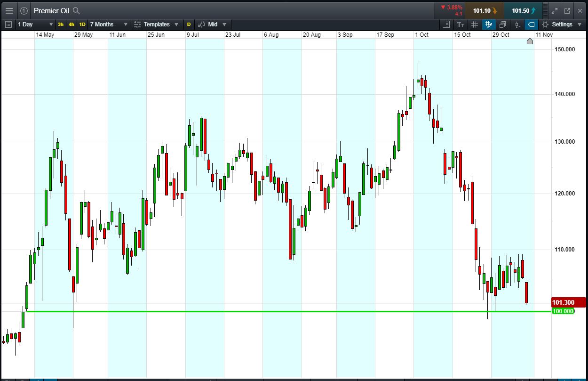
Task: Click the 29 Oct date label
Action: click(501, 34)
